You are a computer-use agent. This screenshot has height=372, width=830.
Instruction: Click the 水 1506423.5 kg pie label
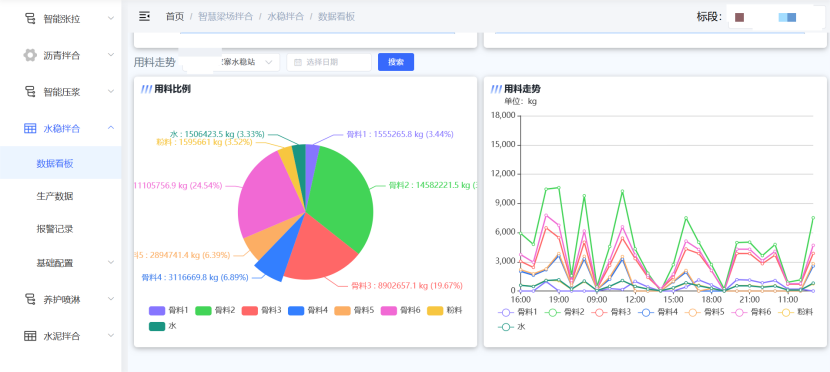point(217,134)
